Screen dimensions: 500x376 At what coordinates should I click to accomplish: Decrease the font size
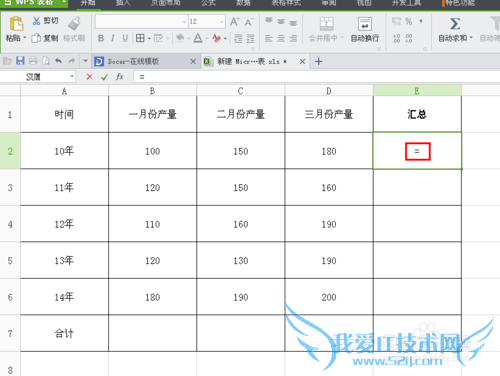pyautogui.click(x=249, y=22)
